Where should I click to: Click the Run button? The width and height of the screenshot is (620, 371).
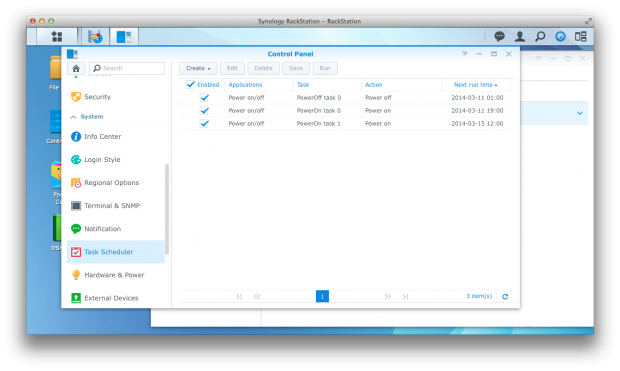[325, 68]
